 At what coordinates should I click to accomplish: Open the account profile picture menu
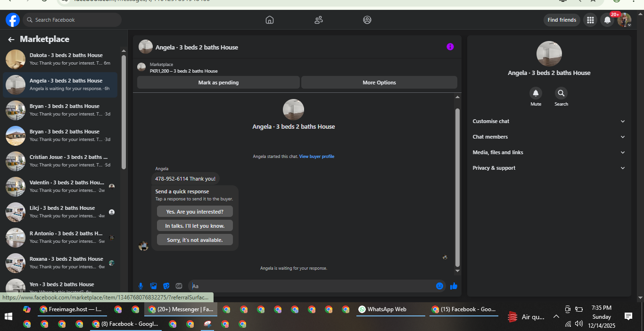(624, 20)
